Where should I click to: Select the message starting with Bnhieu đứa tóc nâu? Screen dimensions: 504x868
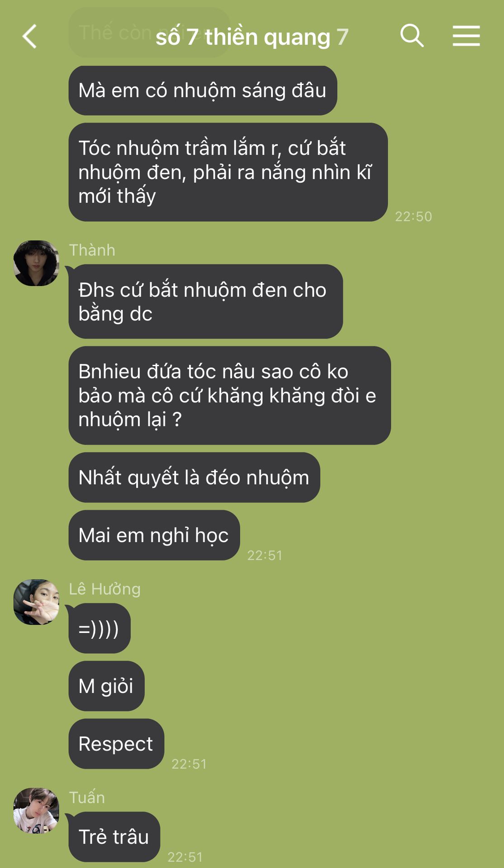(229, 396)
